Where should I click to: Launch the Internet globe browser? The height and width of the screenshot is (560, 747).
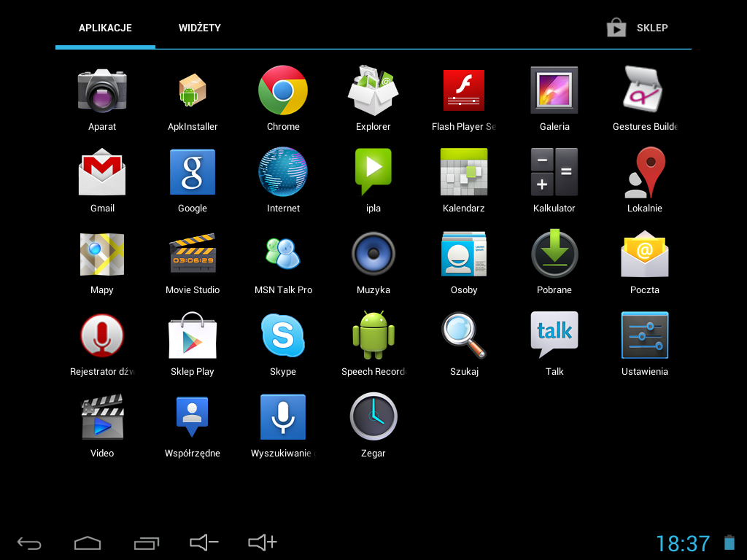[x=283, y=172]
